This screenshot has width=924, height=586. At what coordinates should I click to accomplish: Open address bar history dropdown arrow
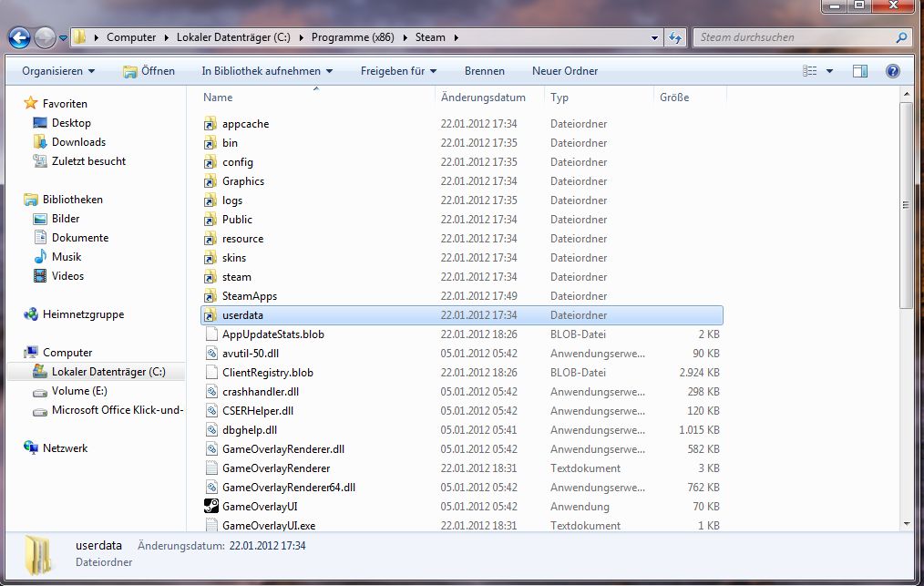click(x=654, y=37)
